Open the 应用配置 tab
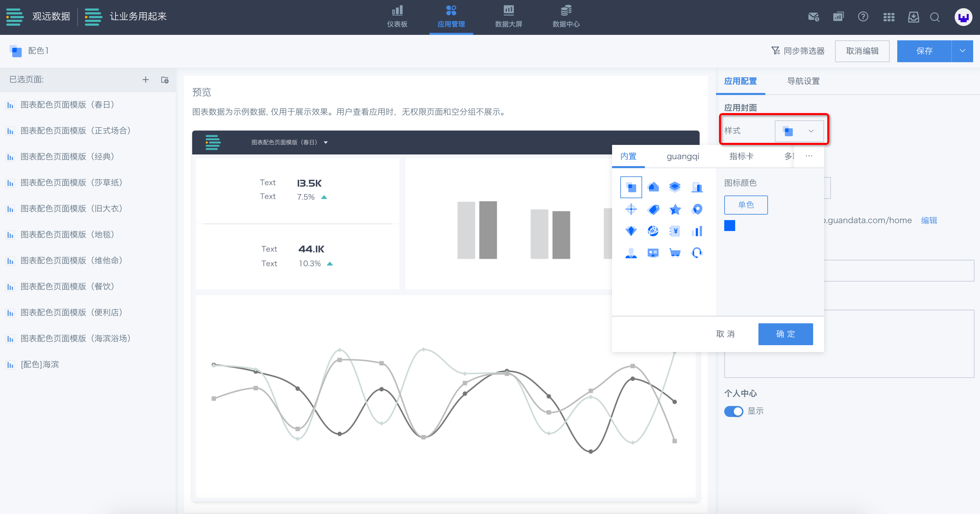 740,81
